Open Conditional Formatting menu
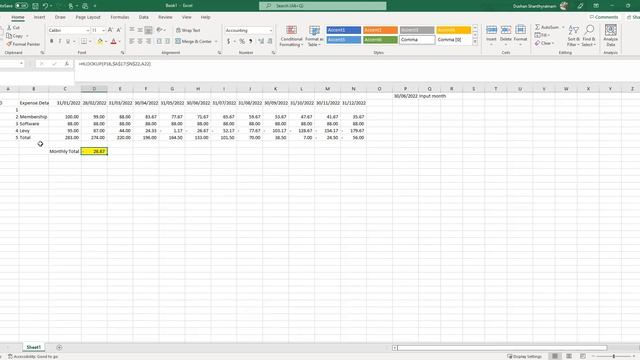 click(291, 36)
